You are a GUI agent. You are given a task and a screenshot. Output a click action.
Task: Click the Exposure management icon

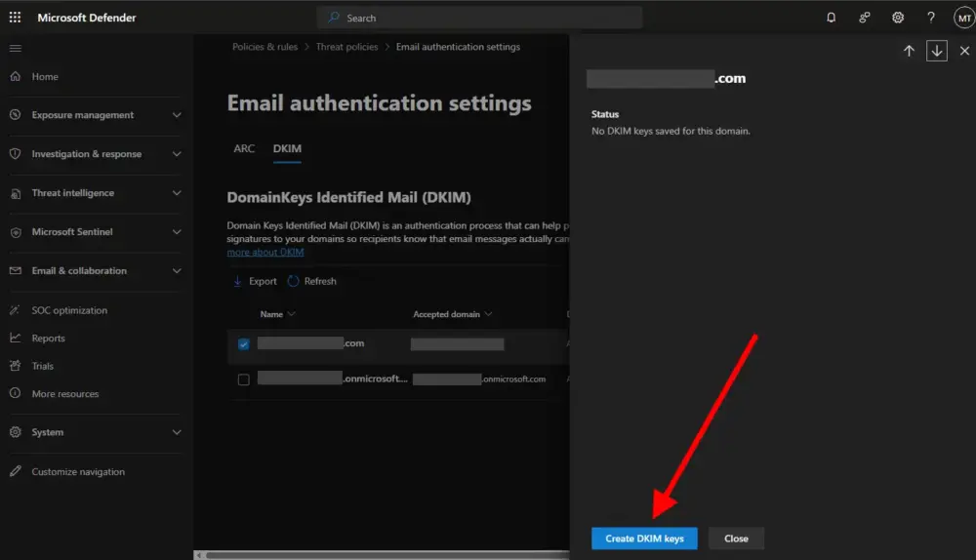click(16, 115)
